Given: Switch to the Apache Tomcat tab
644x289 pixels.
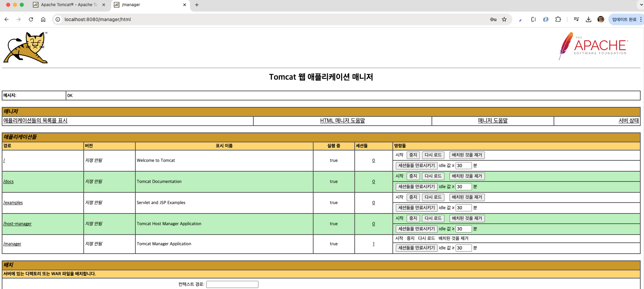Looking at the screenshot, I should [69, 5].
